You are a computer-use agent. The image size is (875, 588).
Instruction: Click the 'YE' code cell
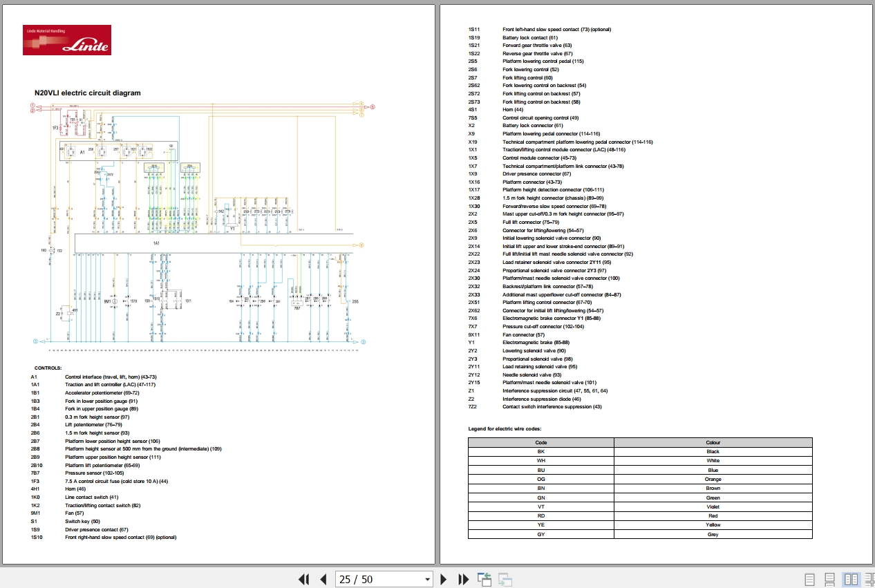tap(540, 524)
